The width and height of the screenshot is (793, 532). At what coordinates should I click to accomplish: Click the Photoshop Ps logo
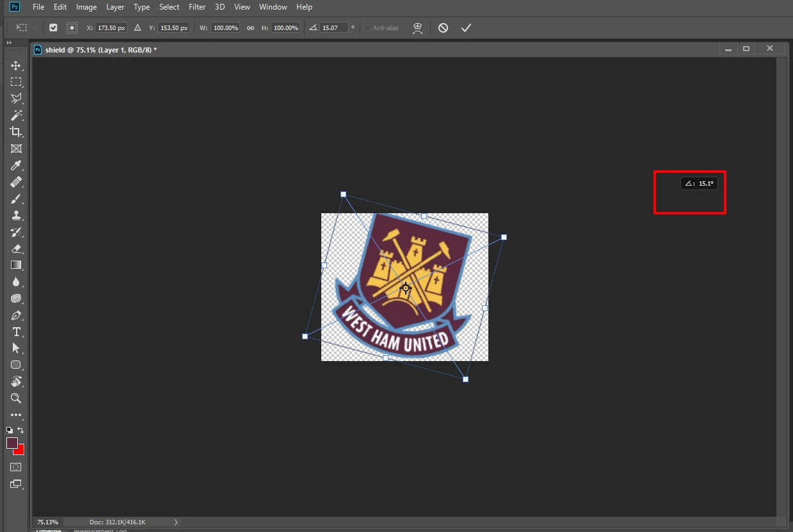(14, 7)
